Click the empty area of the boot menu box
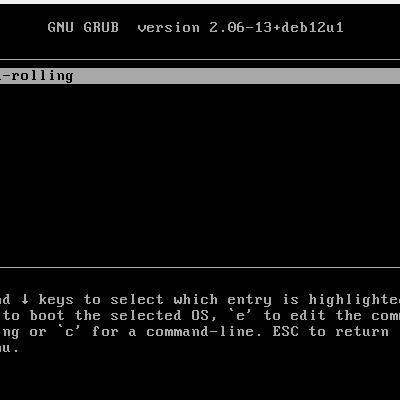This screenshot has height=400, width=400. pyautogui.click(x=200, y=175)
